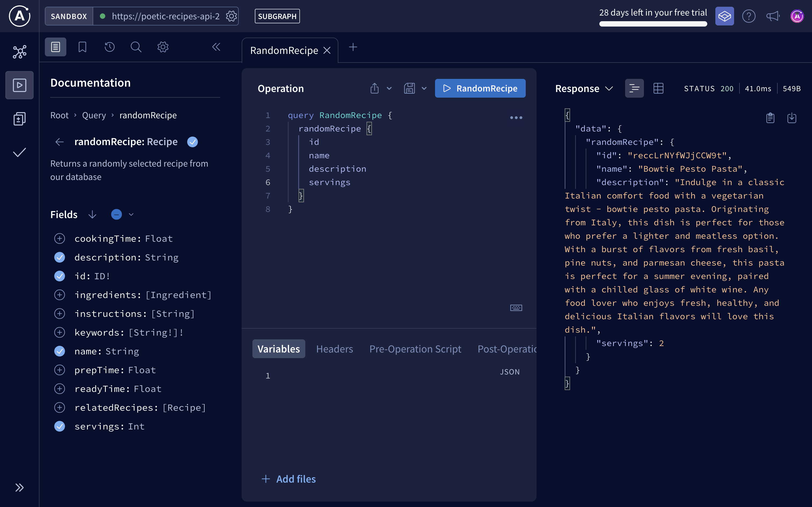Deselect the servings field
This screenshot has height=507, width=812.
click(60, 426)
